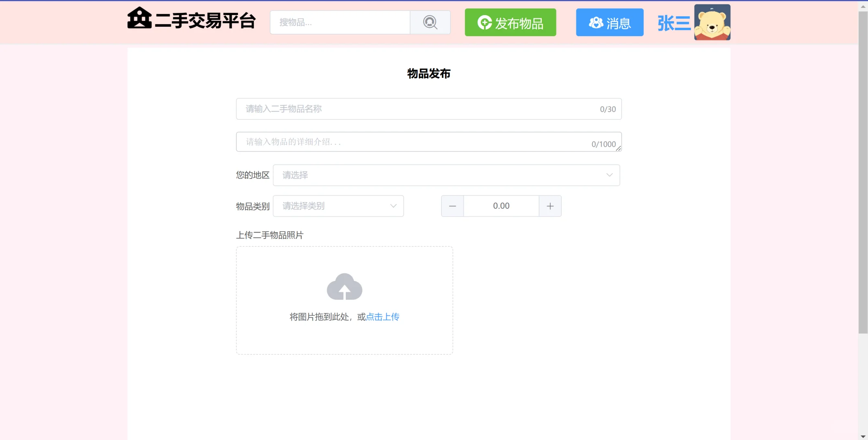Click the price value 0.00 field
The width and height of the screenshot is (868, 440).
[500, 206]
